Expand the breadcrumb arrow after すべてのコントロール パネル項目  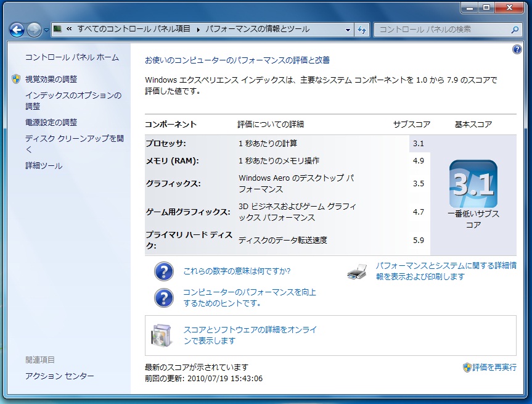(x=198, y=30)
